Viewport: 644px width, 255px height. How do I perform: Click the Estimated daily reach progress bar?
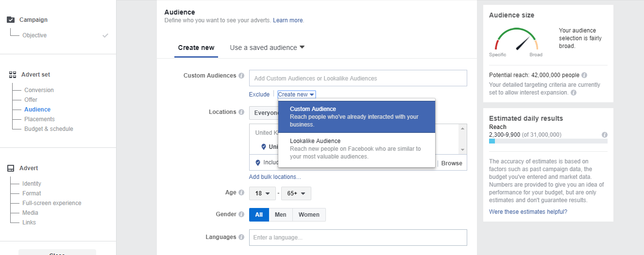[x=548, y=141]
